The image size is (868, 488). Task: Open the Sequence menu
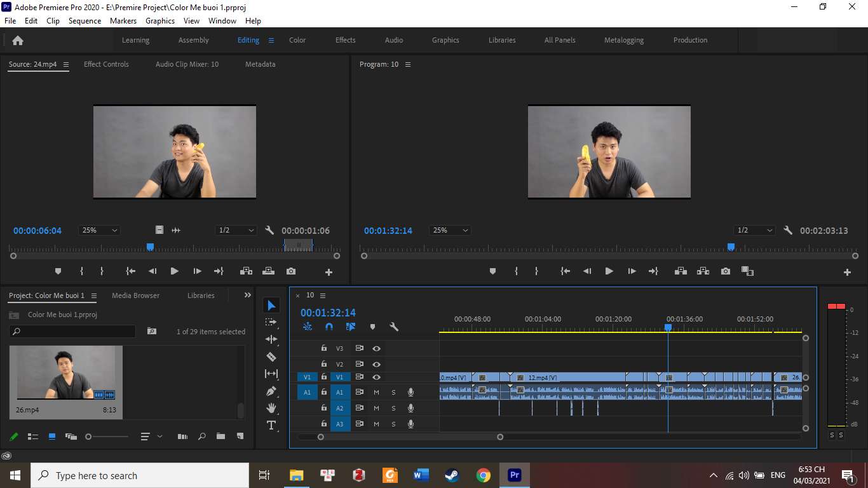[85, 21]
